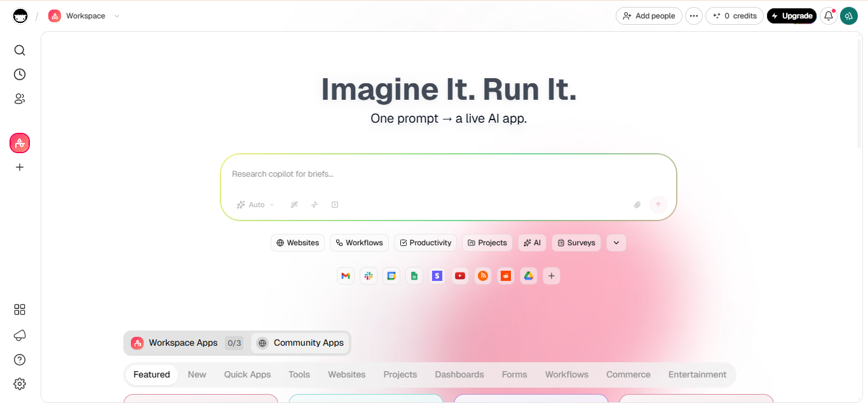Switch to Community Apps
The image size is (868, 408).
point(301,343)
